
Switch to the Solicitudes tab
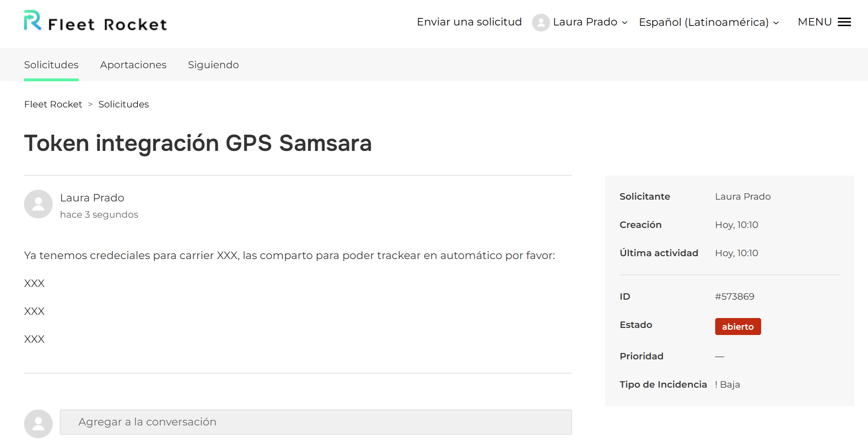(51, 65)
